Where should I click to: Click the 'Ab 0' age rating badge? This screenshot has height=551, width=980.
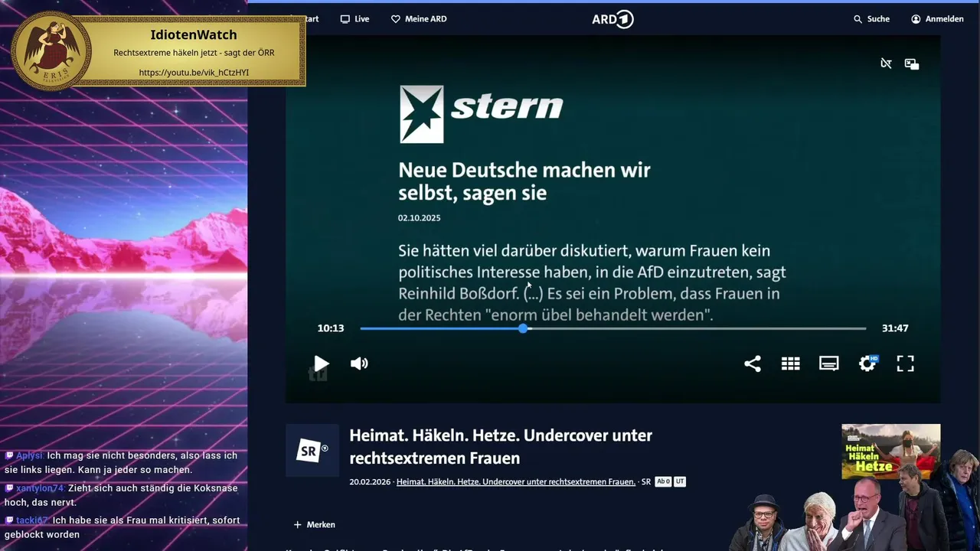(663, 482)
